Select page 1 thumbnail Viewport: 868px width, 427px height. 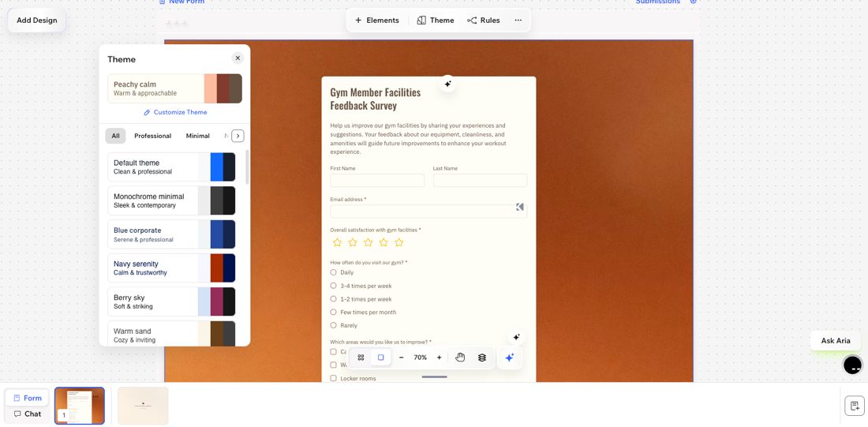[80, 406]
